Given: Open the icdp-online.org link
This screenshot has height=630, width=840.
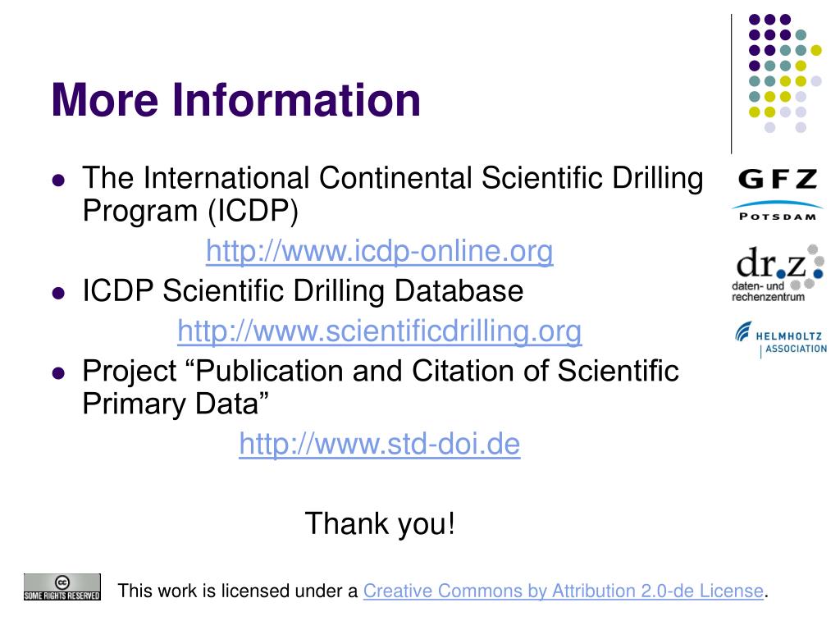Looking at the screenshot, I should click(379, 251).
